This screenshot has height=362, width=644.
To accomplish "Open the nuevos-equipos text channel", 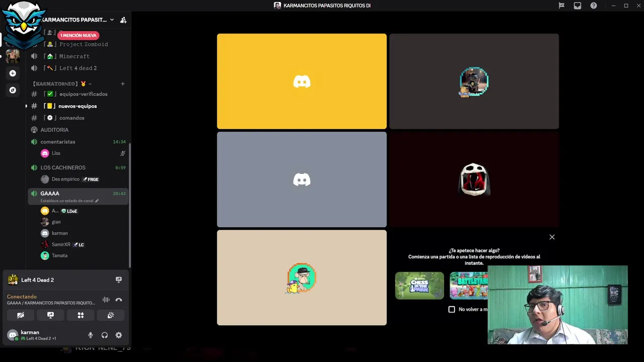I will pyautogui.click(x=78, y=106).
